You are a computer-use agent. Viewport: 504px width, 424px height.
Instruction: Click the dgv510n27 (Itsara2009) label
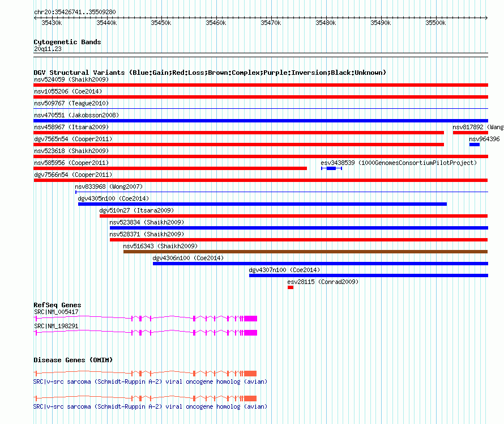(x=136, y=210)
